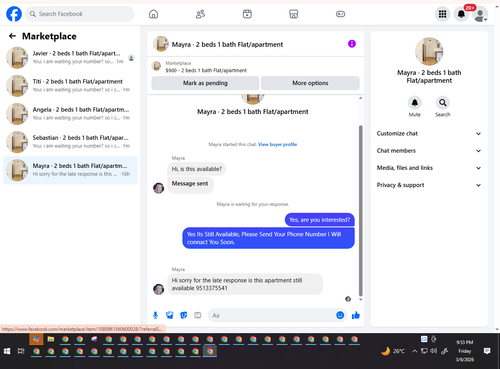500x369 pixels.
Task: Click the message input field
Action: 272,315
